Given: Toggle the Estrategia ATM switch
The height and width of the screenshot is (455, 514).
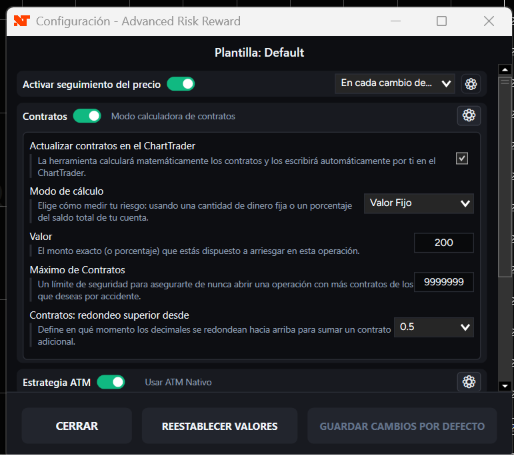Looking at the screenshot, I should 111,382.
